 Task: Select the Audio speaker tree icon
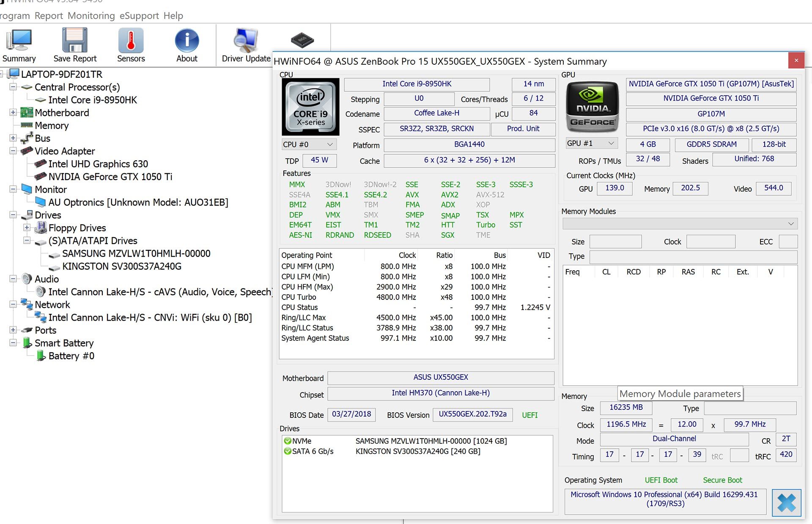tap(27, 279)
